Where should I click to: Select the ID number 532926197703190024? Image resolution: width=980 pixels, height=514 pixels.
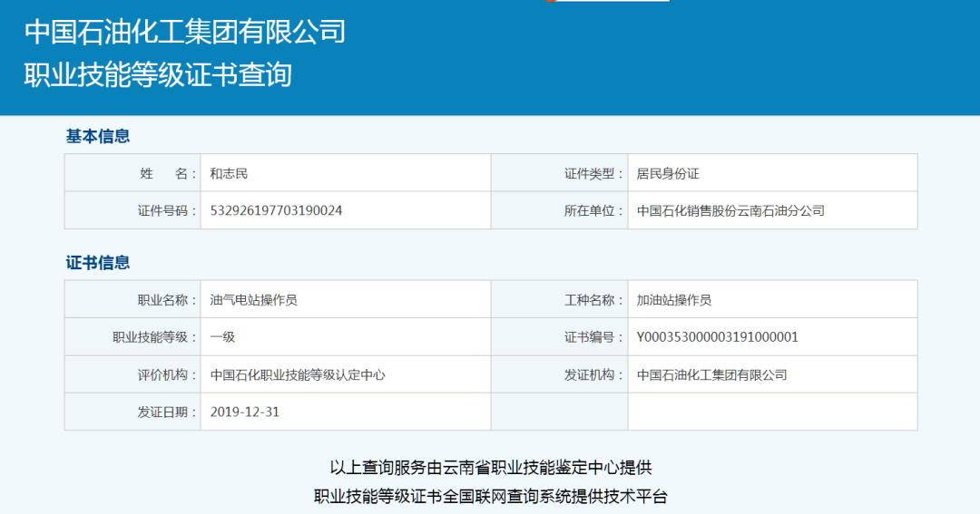click(x=276, y=211)
